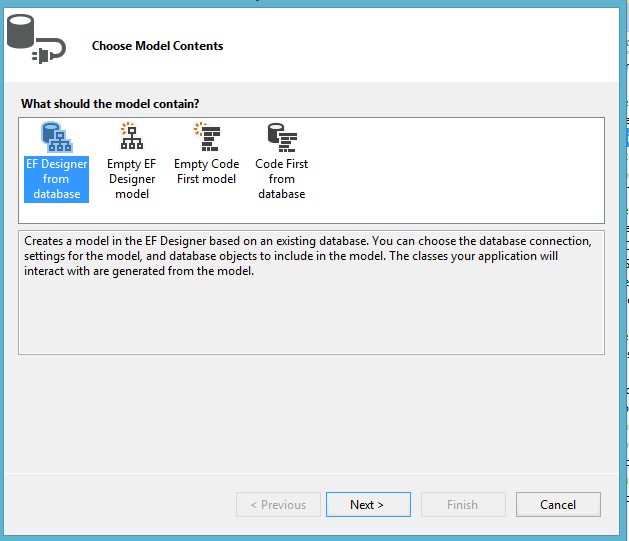Click the 'Empty EF Designer model' text label
The image size is (629, 541).
click(x=132, y=179)
